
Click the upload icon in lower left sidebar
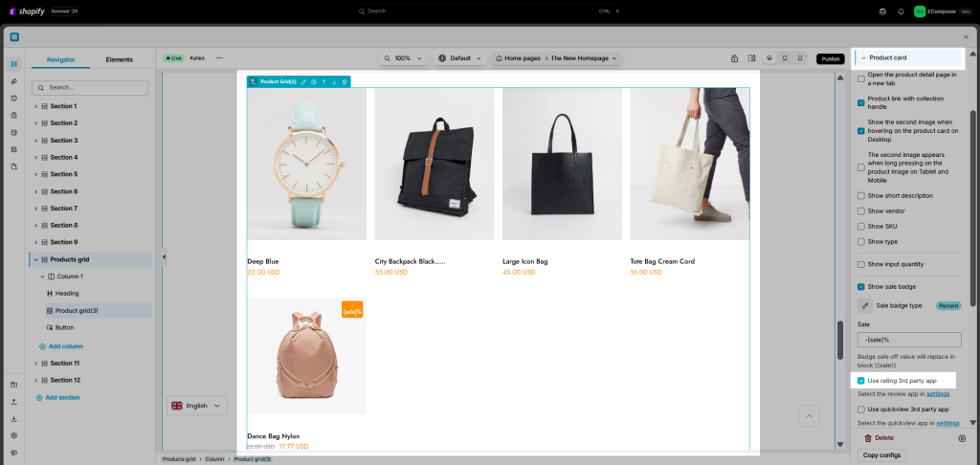pos(14,401)
